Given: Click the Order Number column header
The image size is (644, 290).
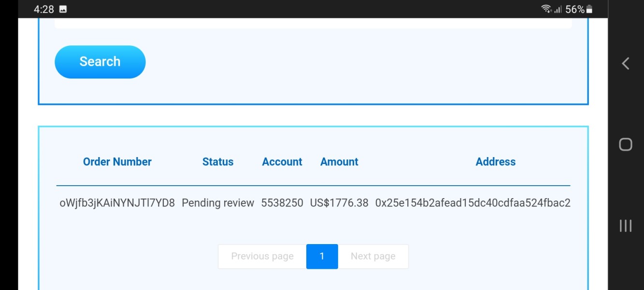Looking at the screenshot, I should point(117,162).
